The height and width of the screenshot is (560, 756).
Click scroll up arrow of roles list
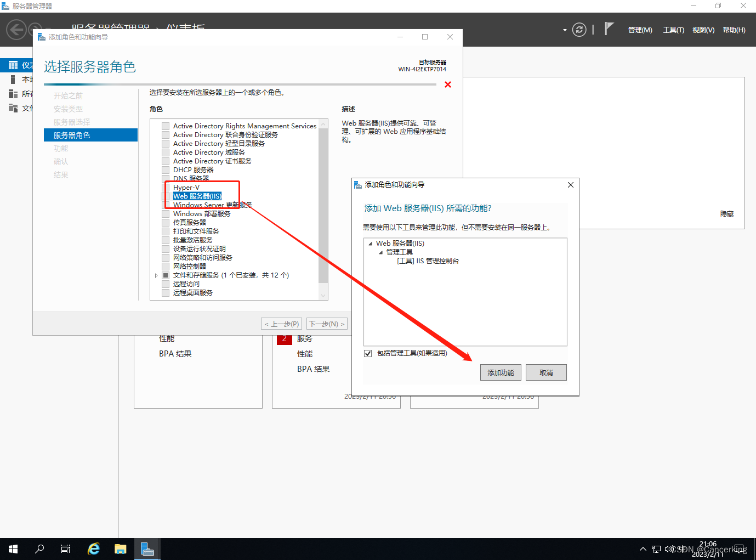click(x=323, y=124)
